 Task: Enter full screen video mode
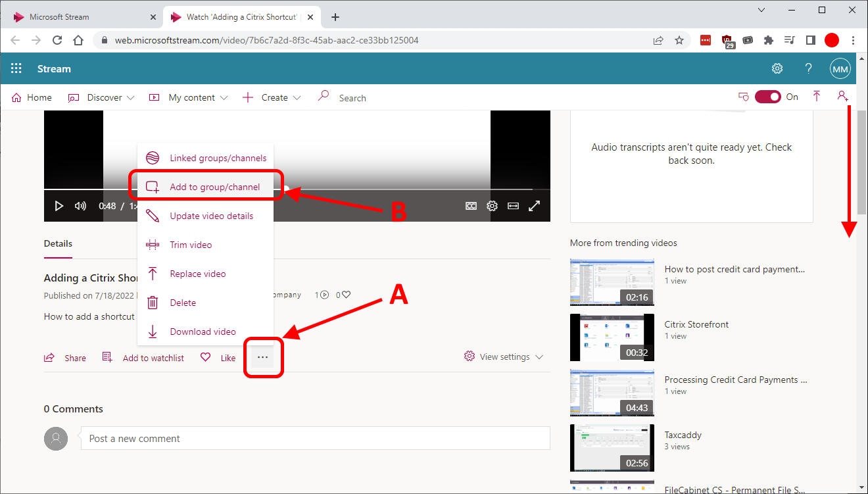(x=535, y=206)
